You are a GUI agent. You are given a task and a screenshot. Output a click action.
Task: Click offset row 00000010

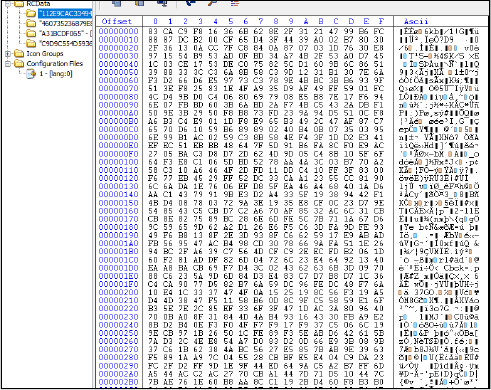click(x=118, y=40)
